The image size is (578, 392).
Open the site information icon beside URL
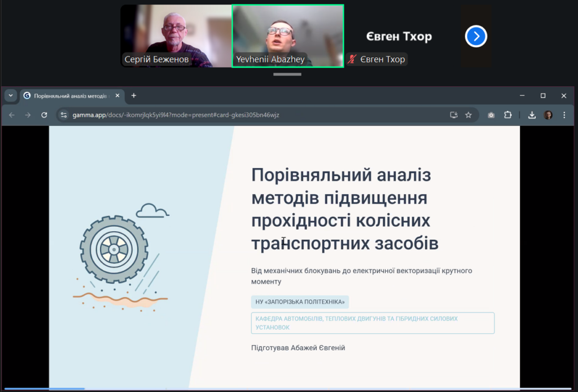pos(64,115)
